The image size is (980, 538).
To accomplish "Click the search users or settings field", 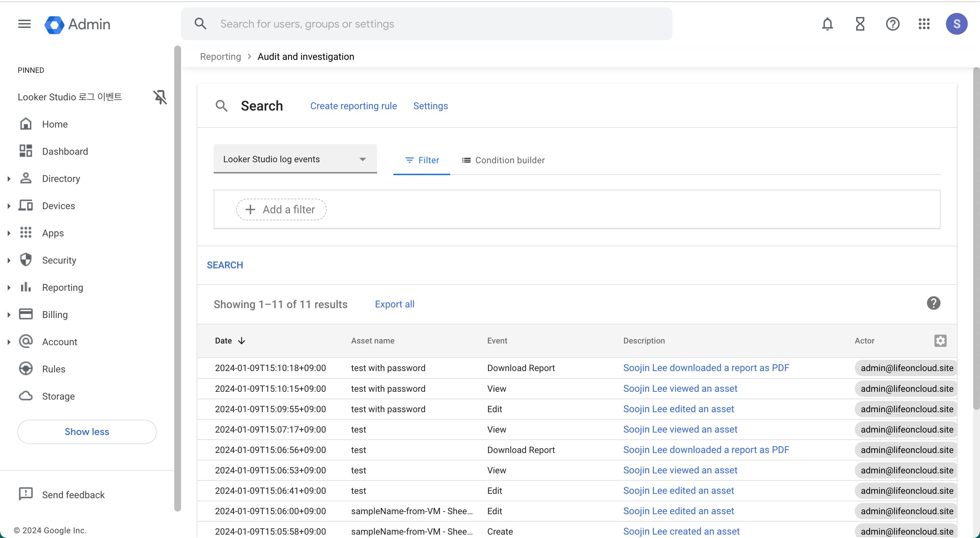I will coord(426,24).
